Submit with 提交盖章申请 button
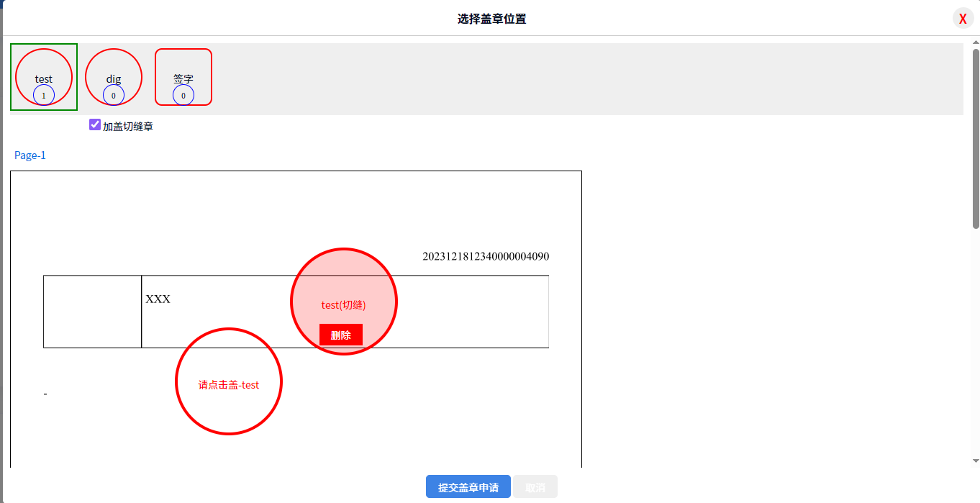Viewport: 980px width, 503px height. click(x=468, y=486)
